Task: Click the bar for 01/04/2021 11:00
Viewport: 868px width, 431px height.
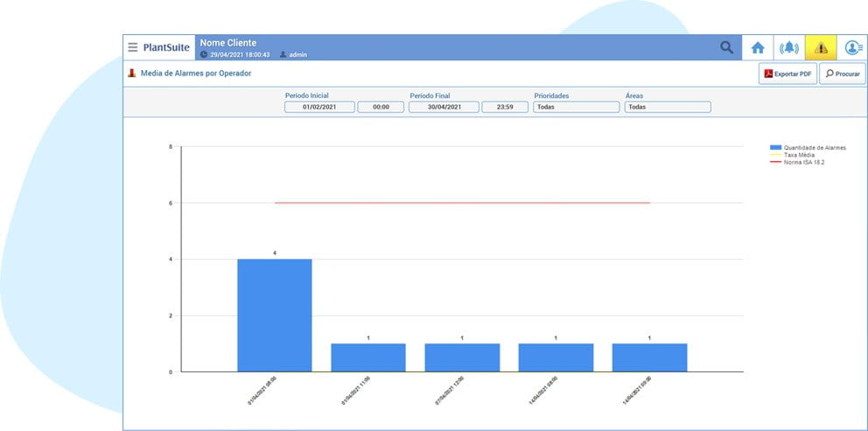Action: click(x=368, y=358)
